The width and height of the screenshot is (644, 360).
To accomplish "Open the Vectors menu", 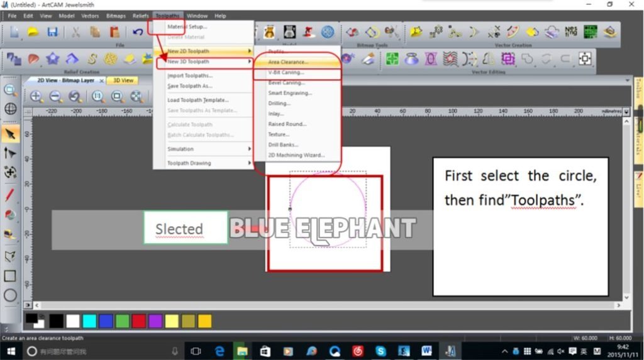I will [90, 16].
